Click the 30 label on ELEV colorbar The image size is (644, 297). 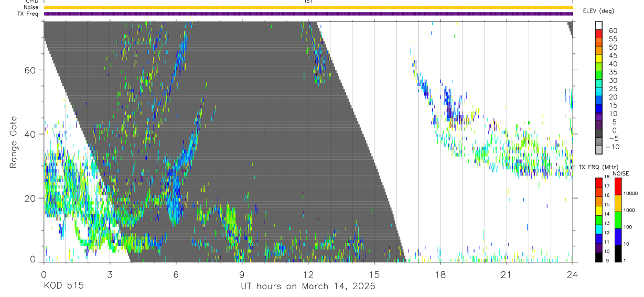pyautogui.click(x=613, y=80)
